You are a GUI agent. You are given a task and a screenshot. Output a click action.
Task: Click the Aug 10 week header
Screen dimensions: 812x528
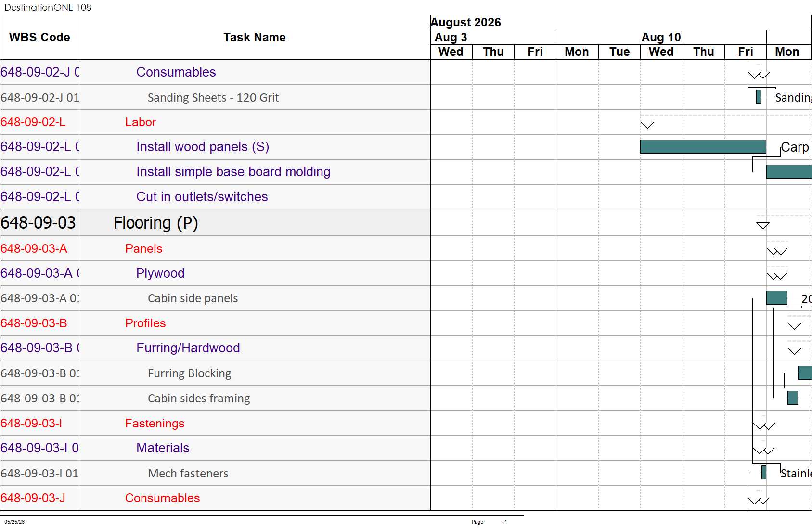[x=661, y=37]
